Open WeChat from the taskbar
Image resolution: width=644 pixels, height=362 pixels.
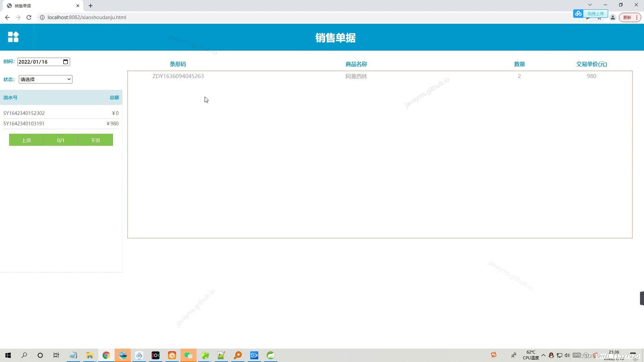click(189, 355)
